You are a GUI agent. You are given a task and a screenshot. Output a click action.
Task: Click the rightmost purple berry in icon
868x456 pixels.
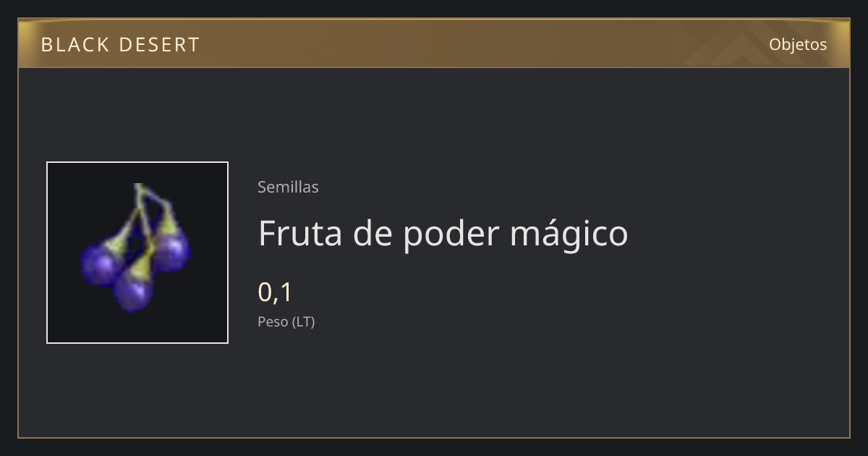172,249
